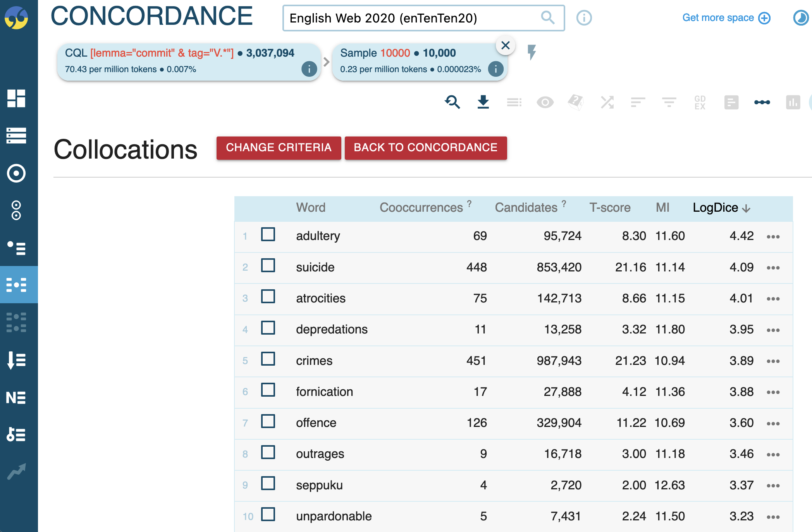The image size is (812, 532).
Task: Click the new search magnifier toolbar icon
Action: (452, 102)
